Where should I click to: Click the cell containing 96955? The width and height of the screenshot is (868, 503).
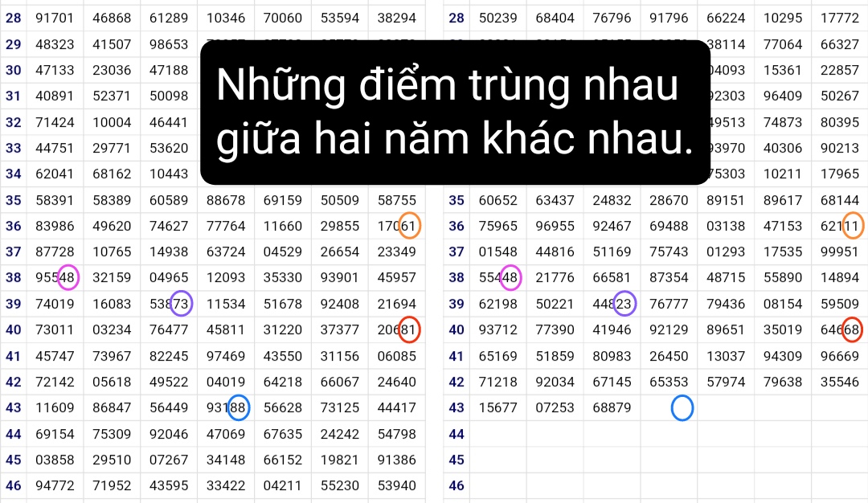point(555,226)
